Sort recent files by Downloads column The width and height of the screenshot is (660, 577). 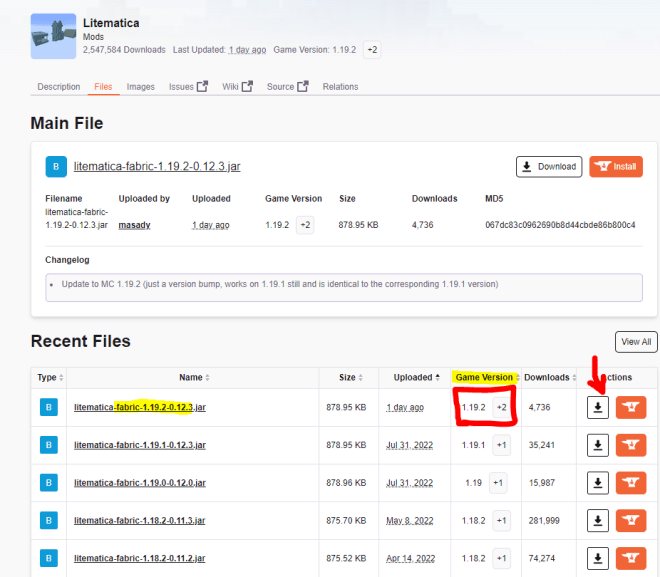click(x=550, y=378)
